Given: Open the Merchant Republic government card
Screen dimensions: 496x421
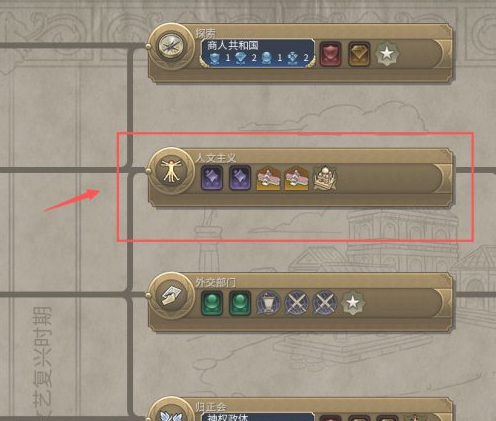Looking at the screenshot, I should [x=258, y=53].
